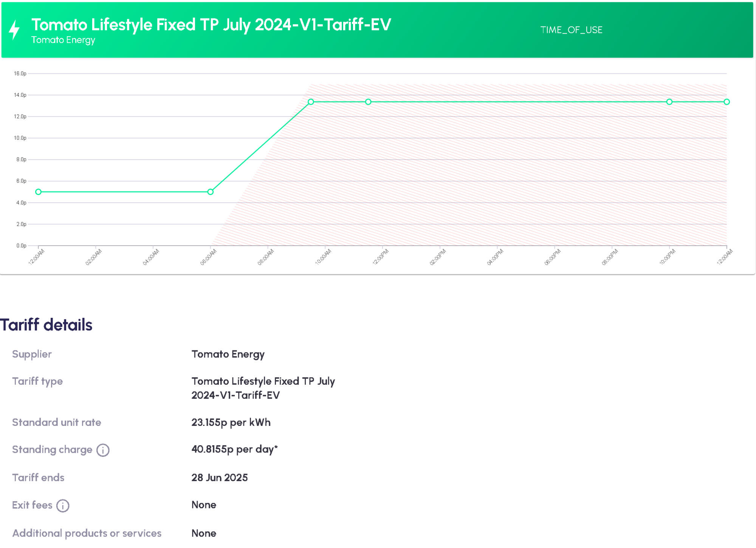Screen dimensions: 756x548
Task: Open the Exit fees info icon
Action: coord(63,506)
